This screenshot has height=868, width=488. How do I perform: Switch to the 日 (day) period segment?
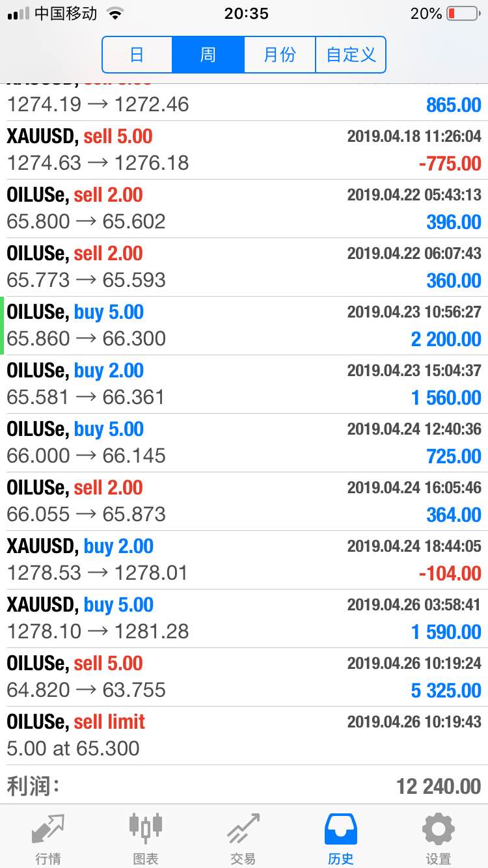(x=137, y=55)
